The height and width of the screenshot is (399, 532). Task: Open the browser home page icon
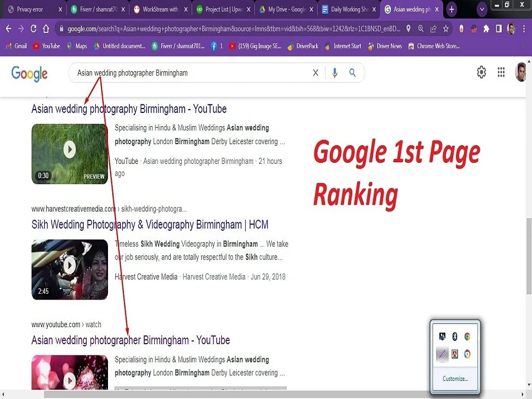click(46, 29)
